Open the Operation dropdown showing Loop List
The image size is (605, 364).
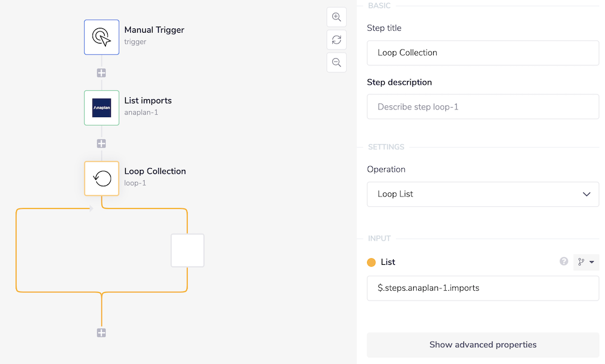483,193
